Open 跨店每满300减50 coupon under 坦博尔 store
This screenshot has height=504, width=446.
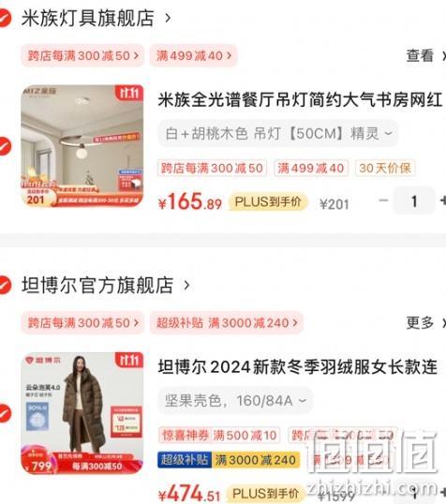pyautogui.click(x=82, y=322)
